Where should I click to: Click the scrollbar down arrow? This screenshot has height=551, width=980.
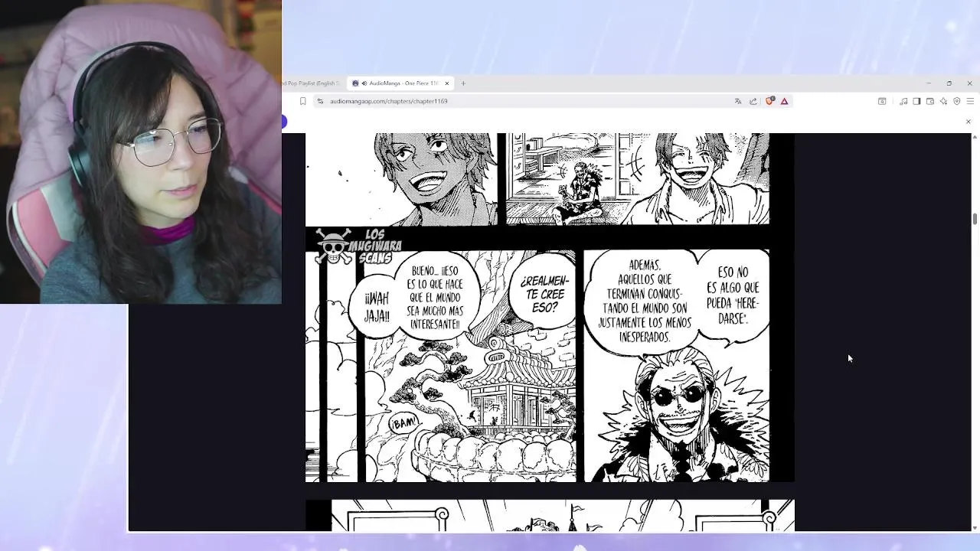point(975,527)
